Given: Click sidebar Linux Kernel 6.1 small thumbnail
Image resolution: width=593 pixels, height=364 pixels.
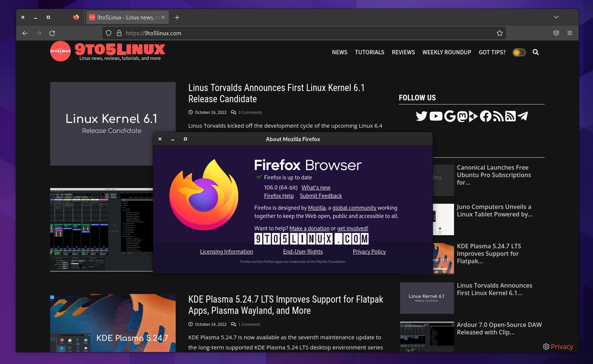Looking at the screenshot, I should pos(427,298).
